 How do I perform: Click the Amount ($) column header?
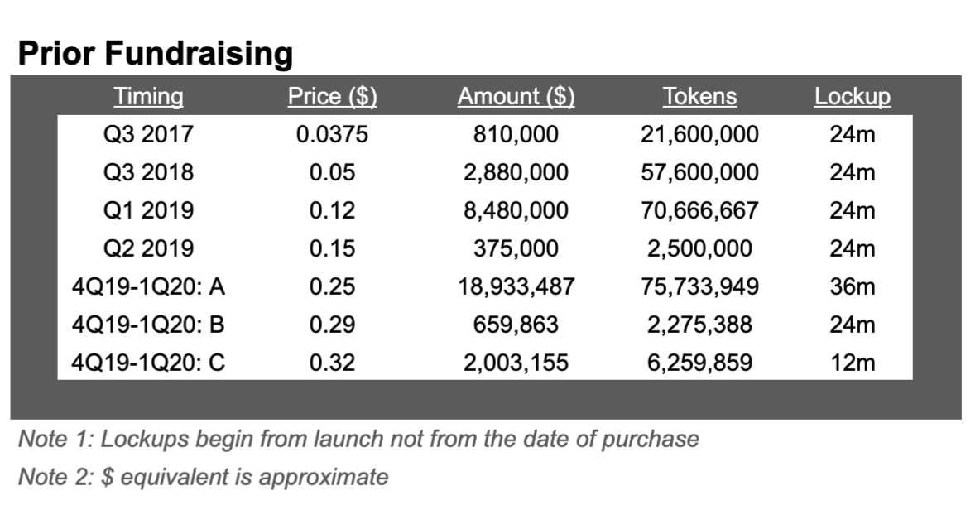516,96
